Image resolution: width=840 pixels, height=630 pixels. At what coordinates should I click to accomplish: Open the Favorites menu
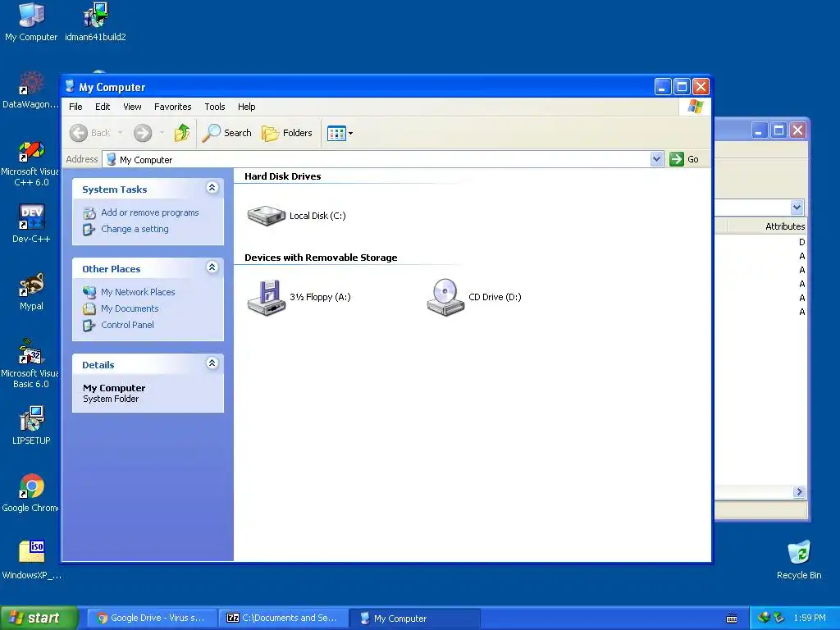[x=172, y=107]
